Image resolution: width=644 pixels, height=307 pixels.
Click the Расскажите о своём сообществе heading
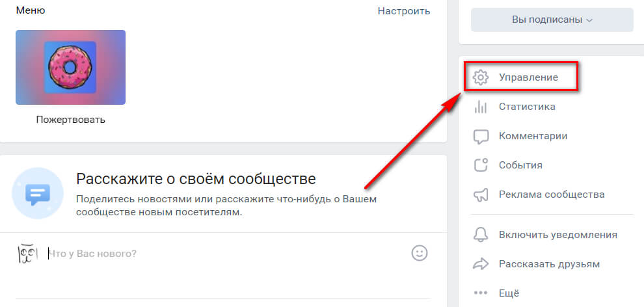point(196,180)
